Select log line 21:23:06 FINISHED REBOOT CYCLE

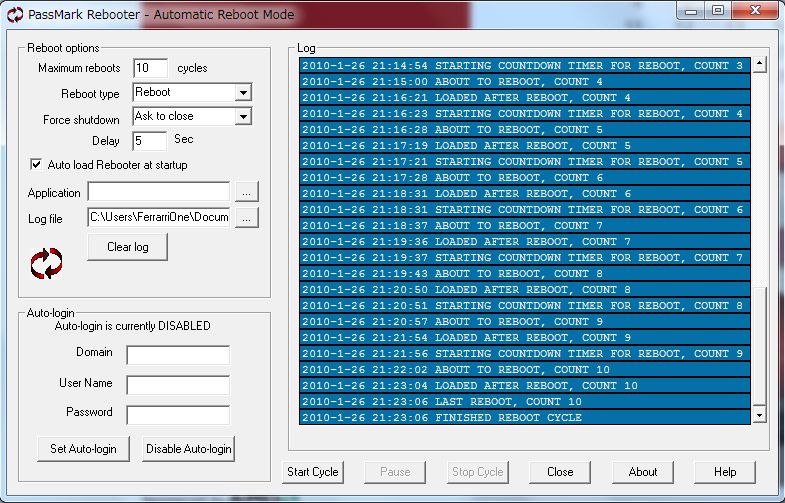coord(525,417)
